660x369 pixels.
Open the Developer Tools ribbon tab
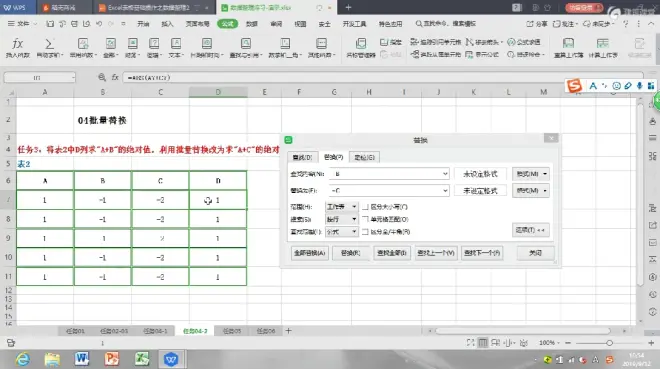354,24
